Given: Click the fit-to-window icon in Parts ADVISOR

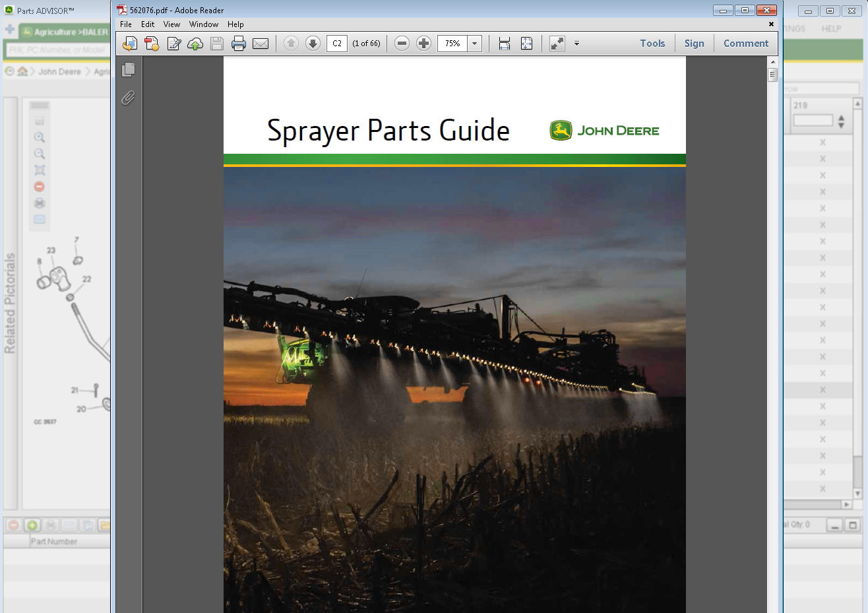Looking at the screenshot, I should pos(40,170).
